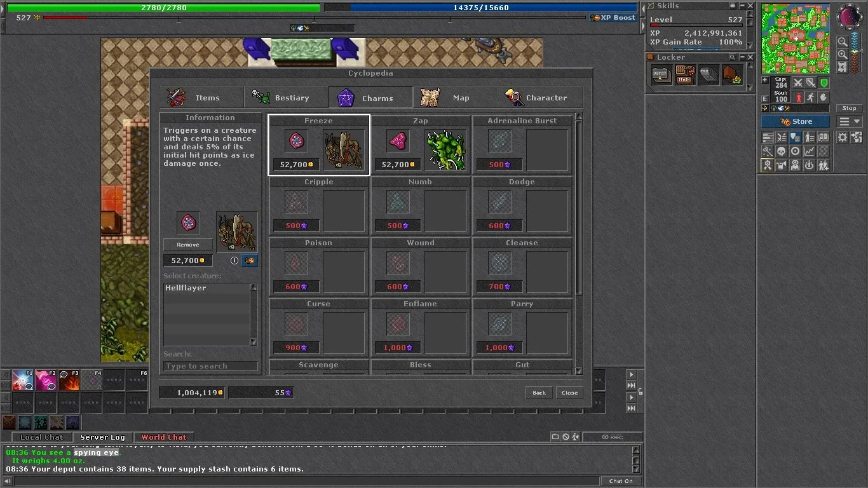Select the Wound charm icon
Viewport: 868px width, 488px height.
[398, 263]
